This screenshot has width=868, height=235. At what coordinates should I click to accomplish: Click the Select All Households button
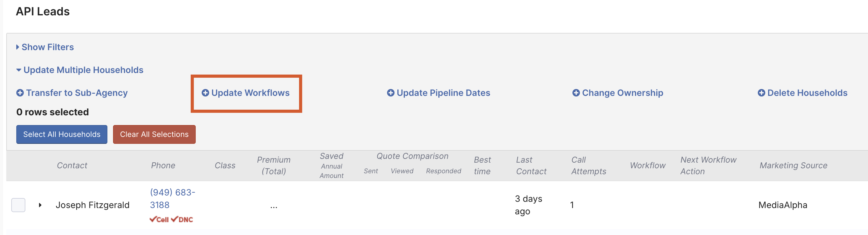[62, 134]
